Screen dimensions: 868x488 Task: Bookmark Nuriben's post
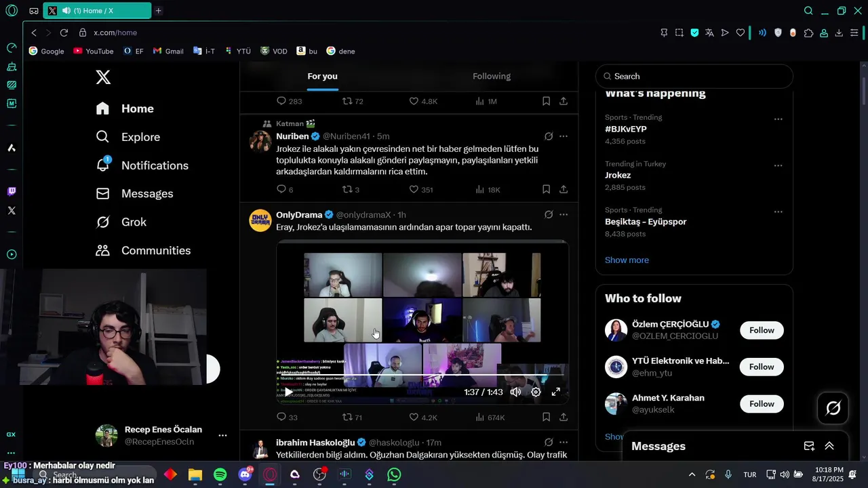pos(546,189)
